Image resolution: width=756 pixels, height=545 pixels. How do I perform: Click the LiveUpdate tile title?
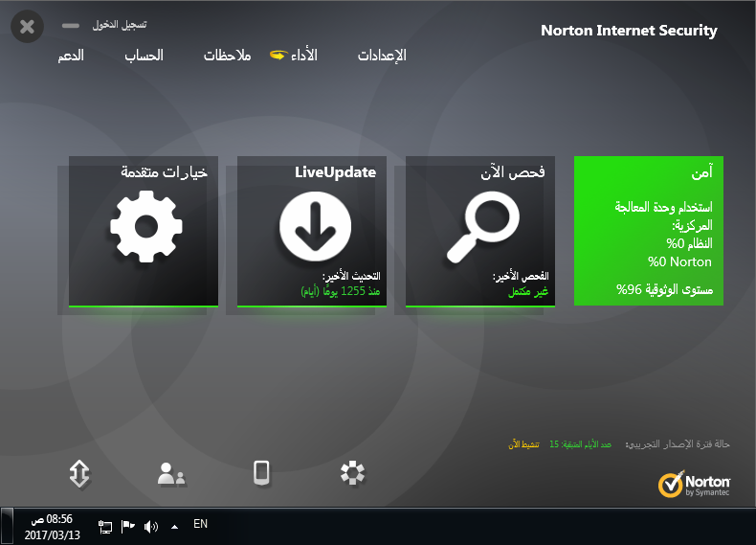[x=336, y=172]
